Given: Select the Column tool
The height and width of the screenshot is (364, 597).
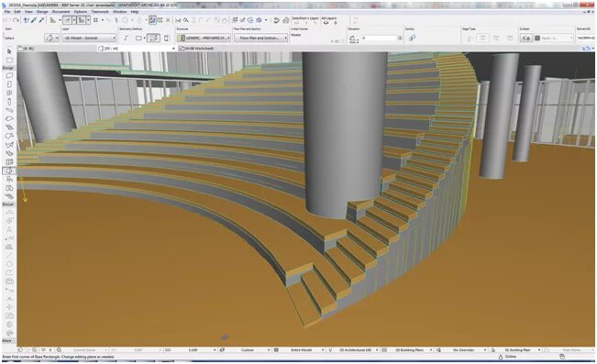Looking at the screenshot, I should click(9, 102).
